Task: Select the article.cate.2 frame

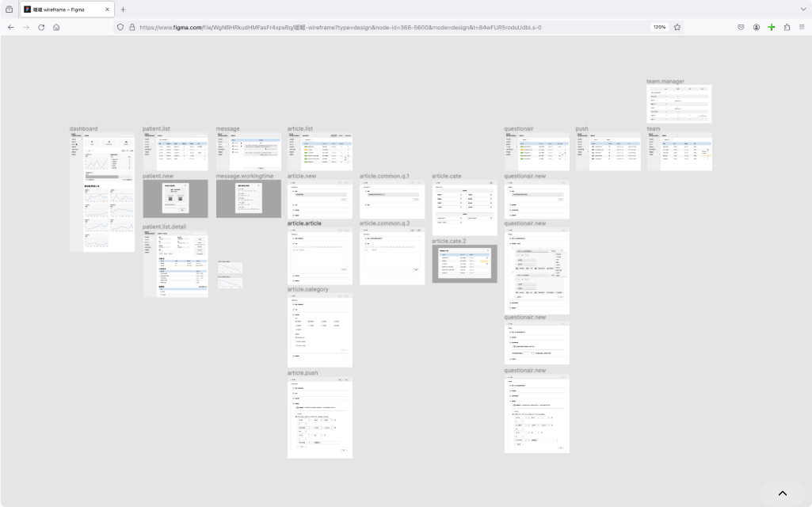Action: [x=464, y=264]
